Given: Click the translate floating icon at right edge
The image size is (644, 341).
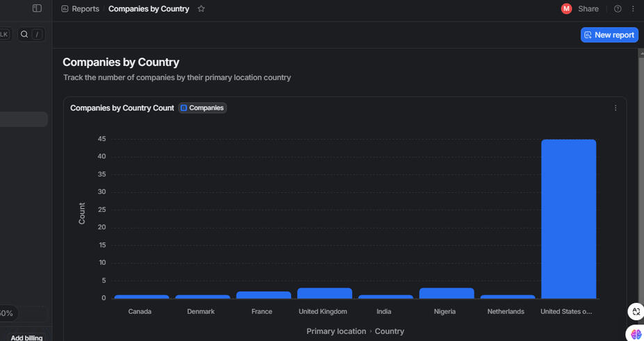Looking at the screenshot, I should pyautogui.click(x=636, y=312).
